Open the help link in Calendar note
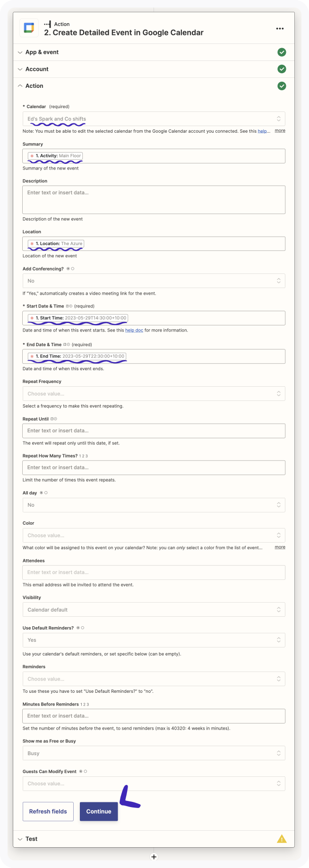309x868 pixels. coord(264,131)
